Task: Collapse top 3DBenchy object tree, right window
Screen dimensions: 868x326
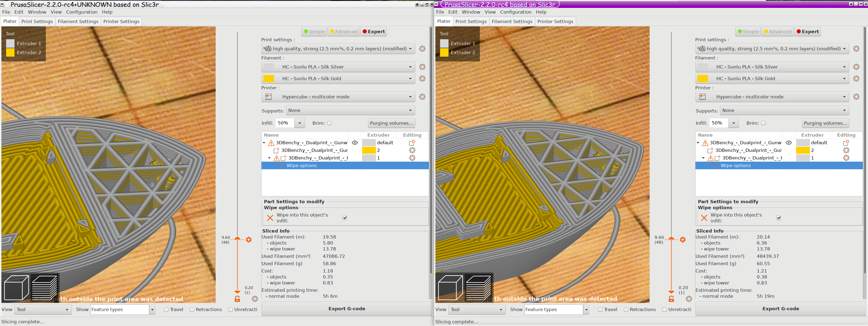Action: [x=698, y=143]
